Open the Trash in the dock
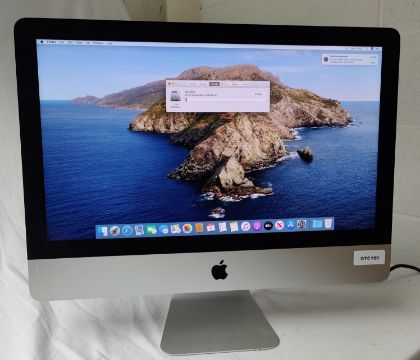Screen dimensions: 420x360 pos(328,223)
